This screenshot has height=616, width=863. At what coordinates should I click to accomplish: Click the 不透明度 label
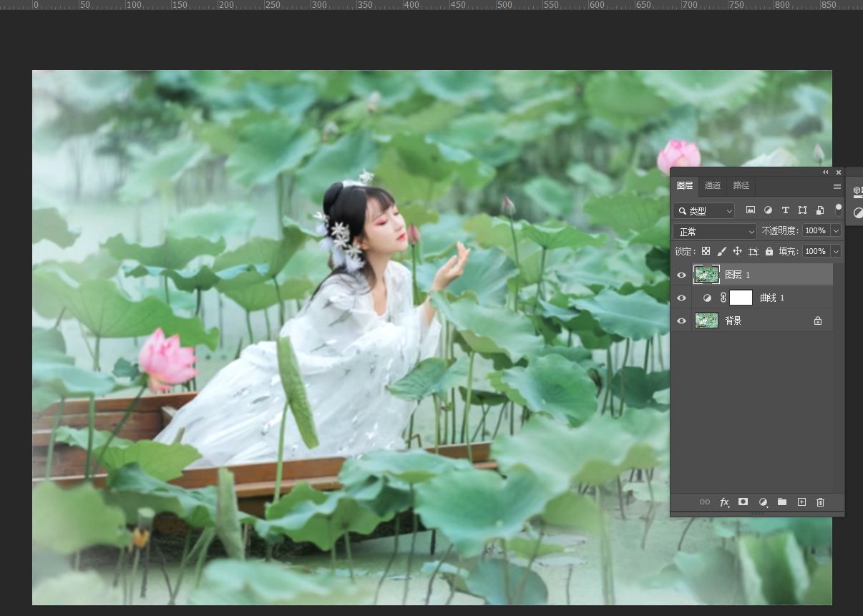point(780,230)
